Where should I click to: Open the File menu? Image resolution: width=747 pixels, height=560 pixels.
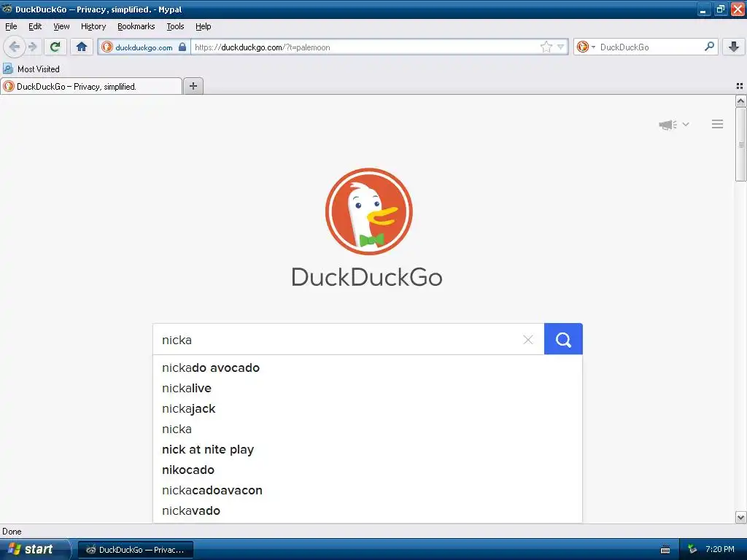11,26
